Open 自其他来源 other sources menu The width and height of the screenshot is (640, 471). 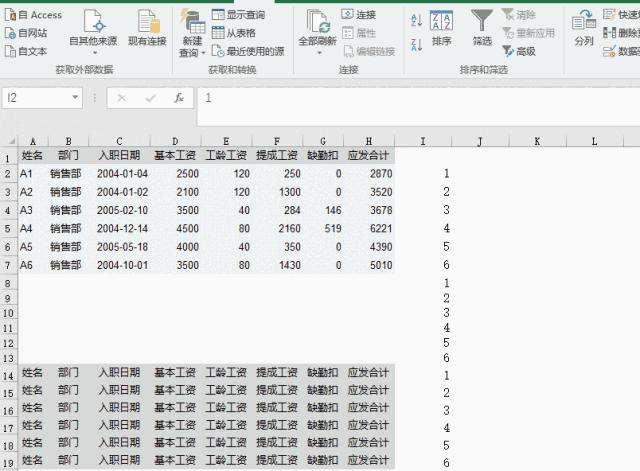[93, 33]
